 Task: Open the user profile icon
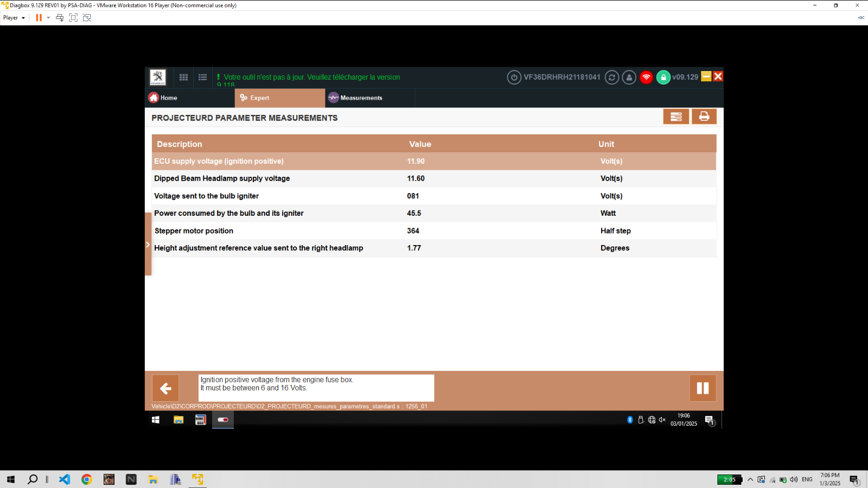(629, 77)
